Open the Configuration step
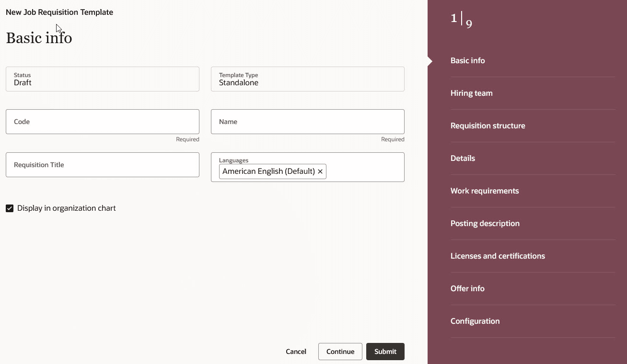The width and height of the screenshot is (627, 364). [x=475, y=321]
